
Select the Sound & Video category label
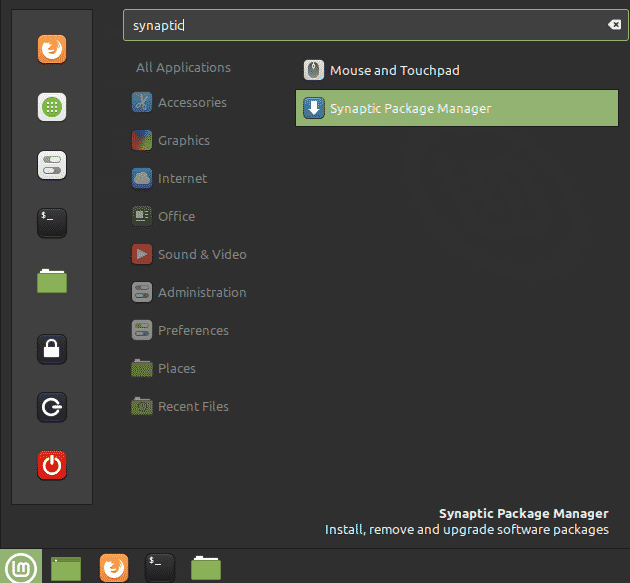click(202, 254)
